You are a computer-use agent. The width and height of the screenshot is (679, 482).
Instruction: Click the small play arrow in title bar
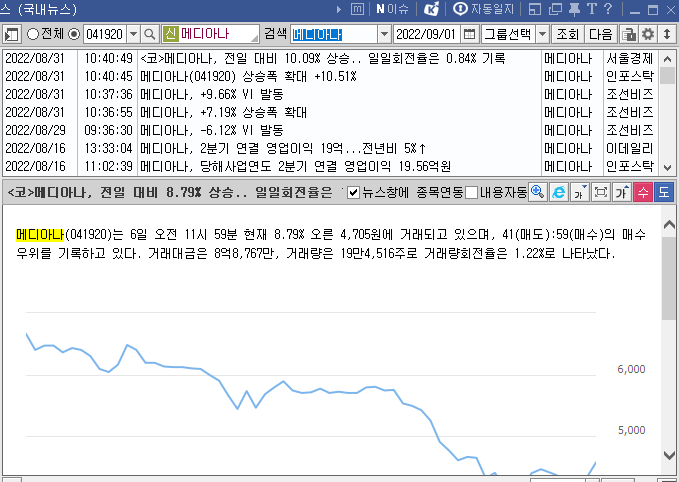point(339,9)
